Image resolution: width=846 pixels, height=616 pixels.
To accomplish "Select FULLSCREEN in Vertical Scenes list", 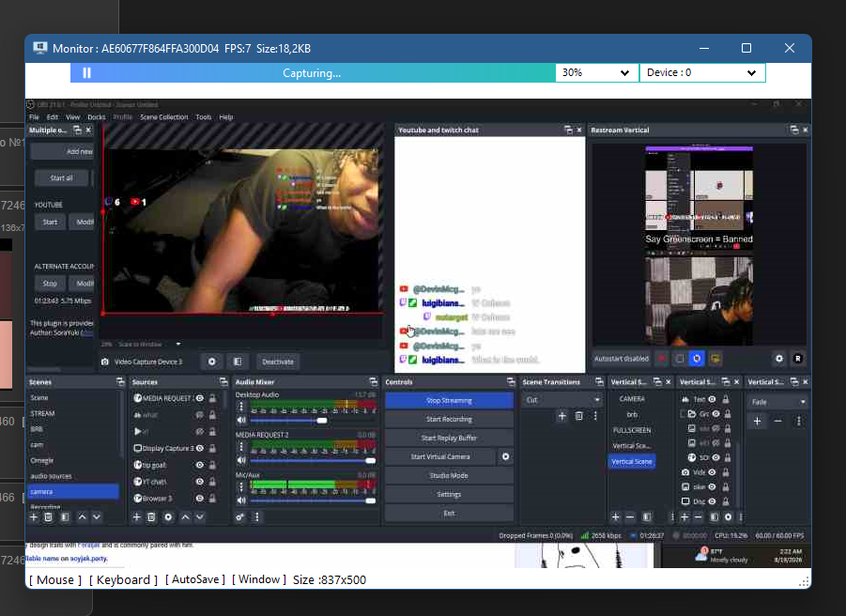I will 632,430.
